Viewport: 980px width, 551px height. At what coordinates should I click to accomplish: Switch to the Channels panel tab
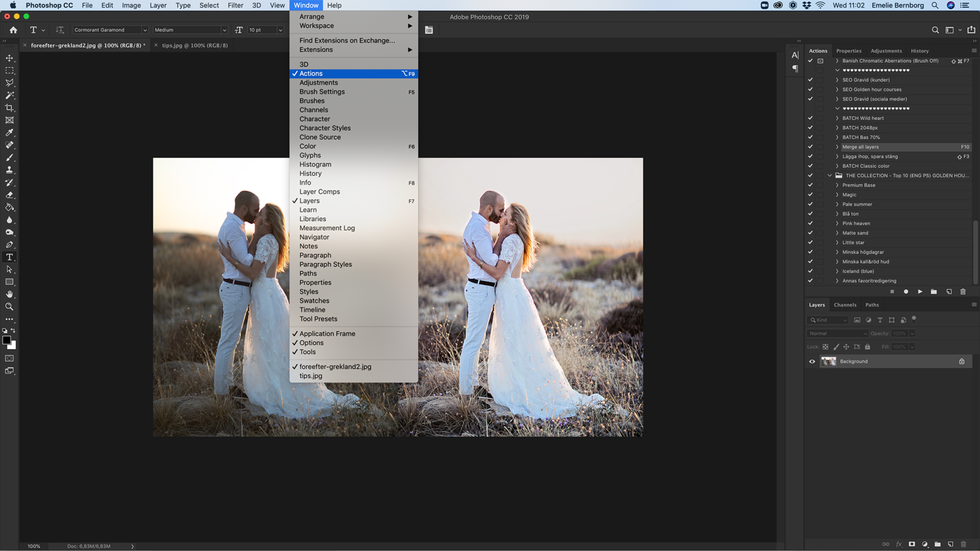pos(845,305)
